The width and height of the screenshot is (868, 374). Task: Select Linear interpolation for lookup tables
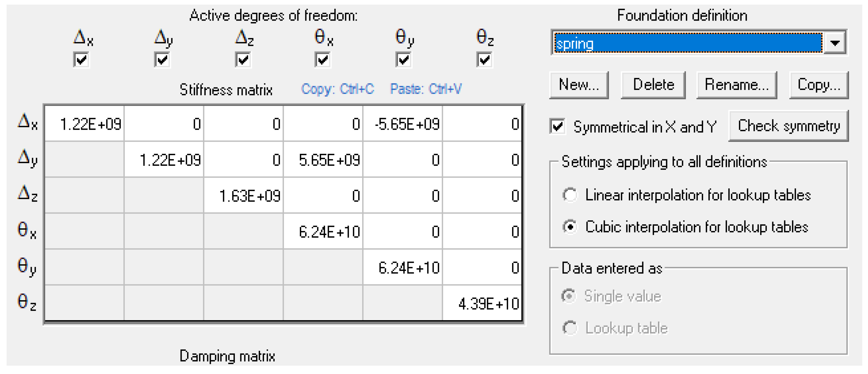click(570, 195)
